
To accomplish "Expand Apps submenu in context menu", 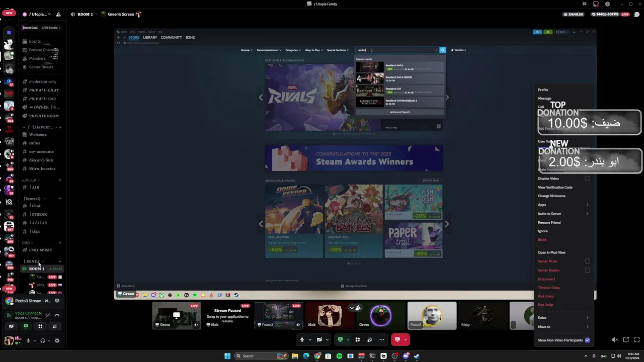I will (x=563, y=205).
